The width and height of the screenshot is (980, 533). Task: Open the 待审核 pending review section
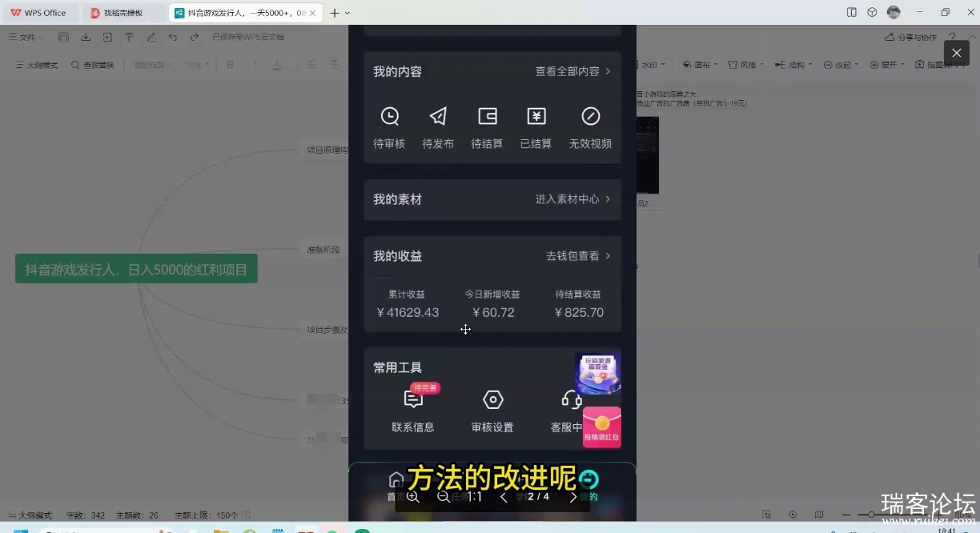(389, 128)
